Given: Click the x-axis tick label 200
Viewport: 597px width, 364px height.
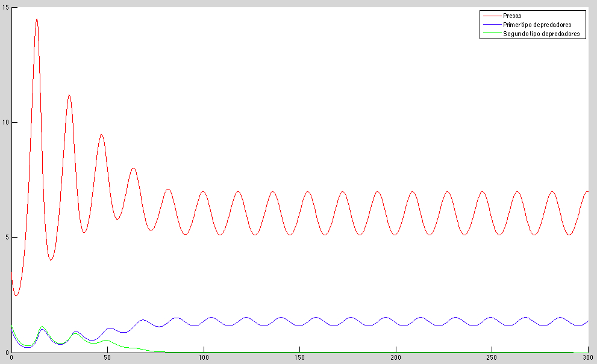Looking at the screenshot, I should 396,359.
